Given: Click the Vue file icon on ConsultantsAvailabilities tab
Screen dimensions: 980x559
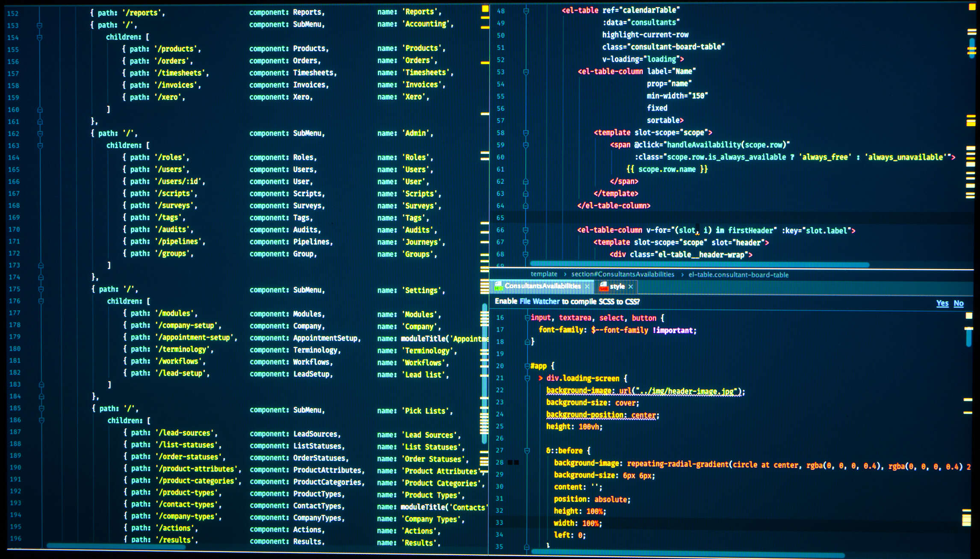Looking at the screenshot, I should coord(499,286).
